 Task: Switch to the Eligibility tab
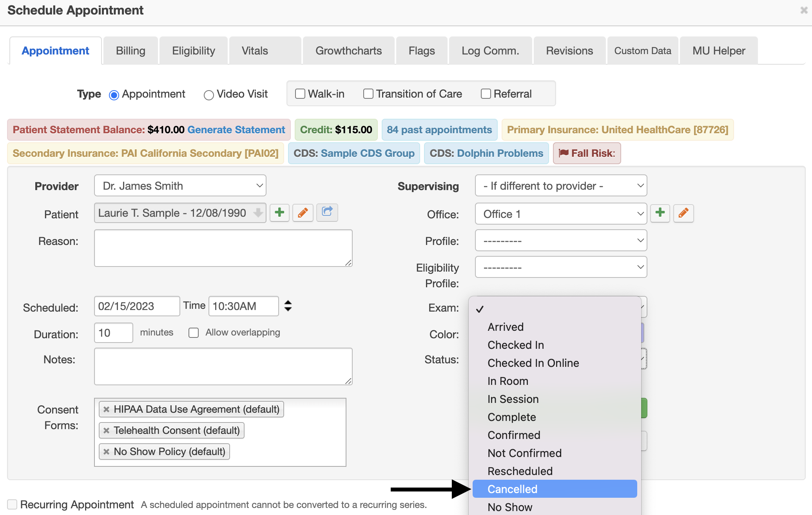[x=194, y=51]
